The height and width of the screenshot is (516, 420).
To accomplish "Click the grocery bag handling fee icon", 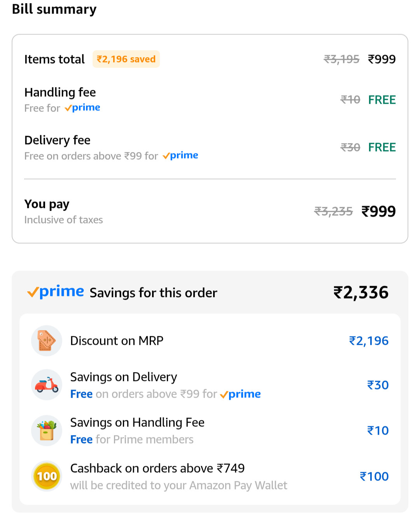I will click(x=47, y=430).
